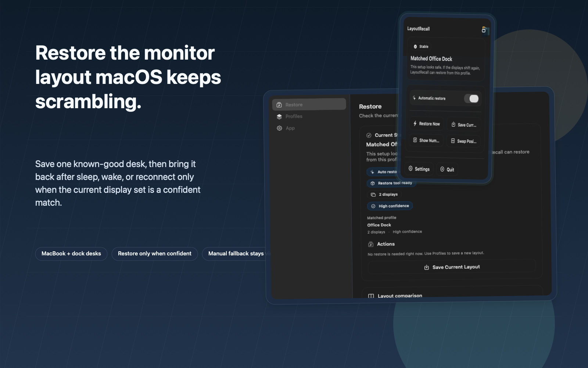
Task: Click Save Curr... button in popup
Action: pyautogui.click(x=464, y=125)
